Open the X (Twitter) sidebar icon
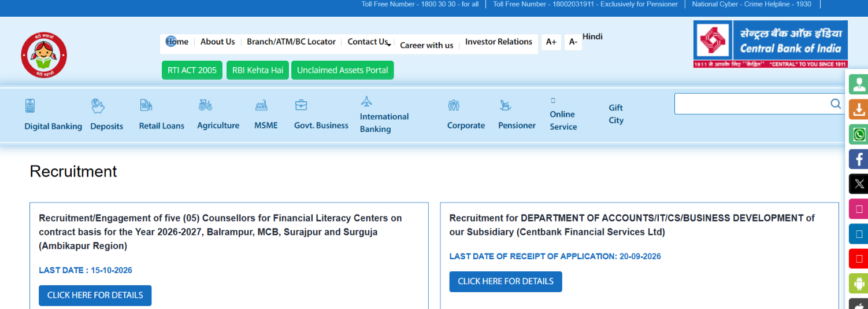Screen dimensions: 868x309 point(859,184)
